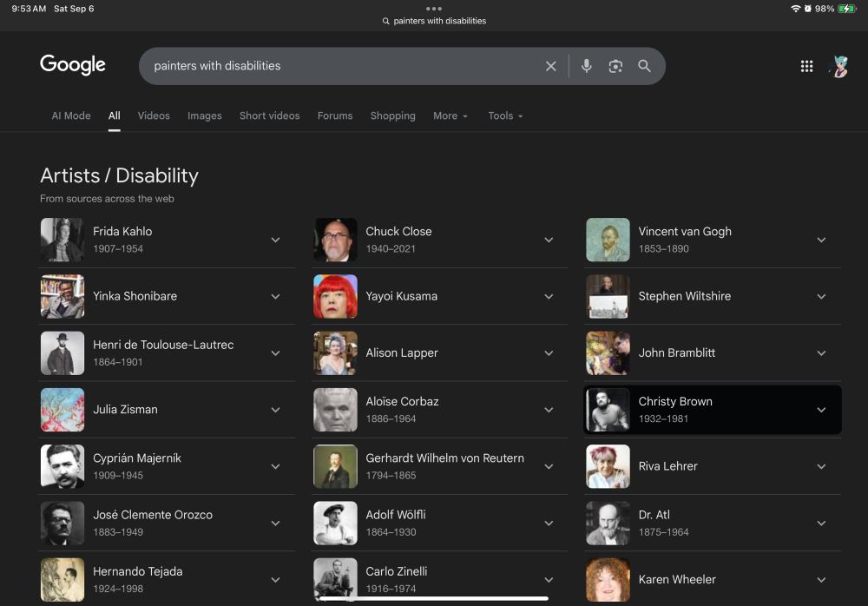Tap the home indicator bar at bottom
Screen dimensions: 868x606
434,598
